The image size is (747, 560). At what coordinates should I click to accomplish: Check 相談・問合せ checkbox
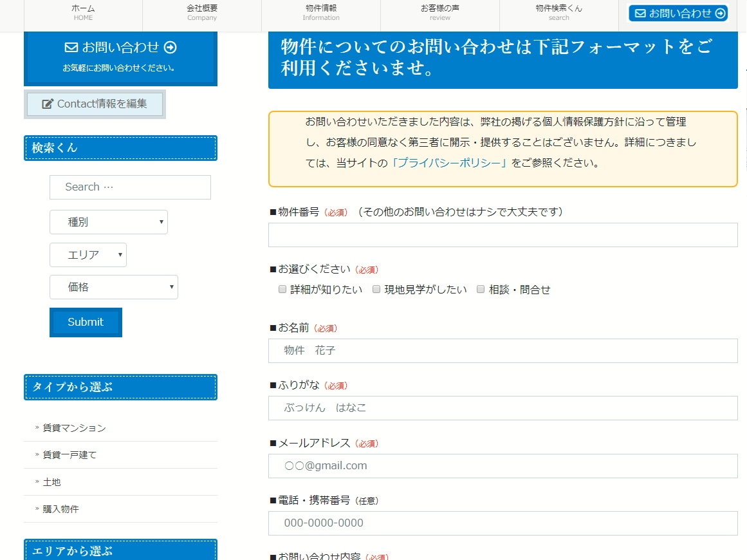coord(481,289)
